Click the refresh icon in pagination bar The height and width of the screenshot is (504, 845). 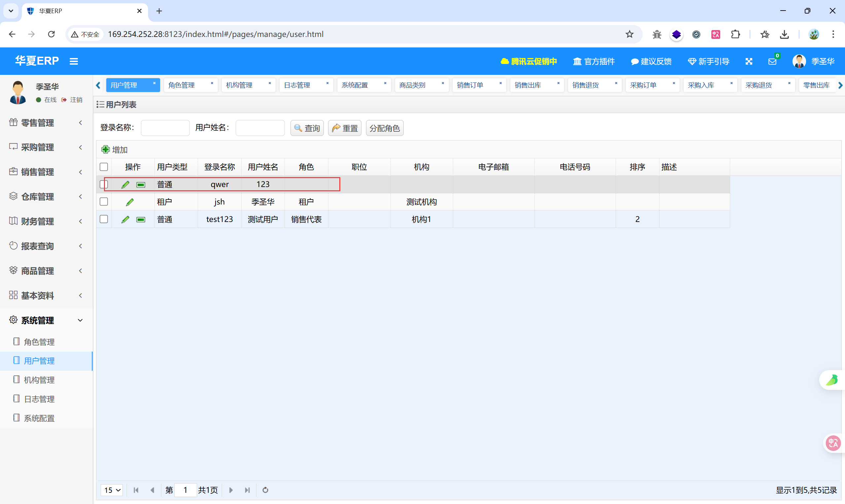click(265, 490)
